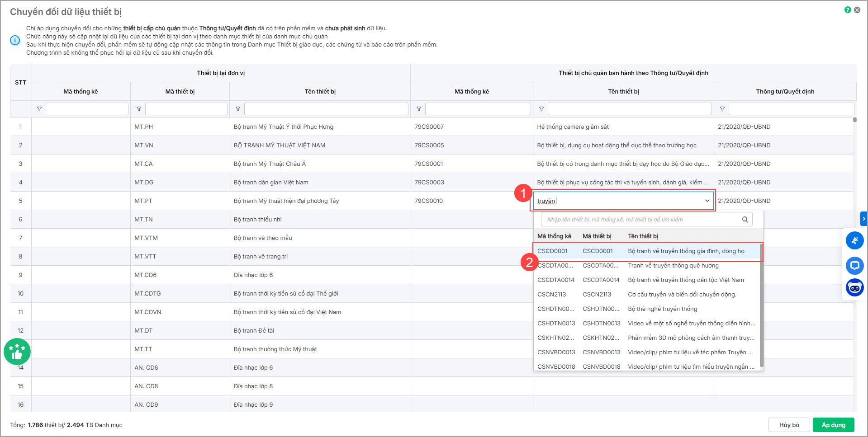Expand the blue side panel arrow tab

863,219
